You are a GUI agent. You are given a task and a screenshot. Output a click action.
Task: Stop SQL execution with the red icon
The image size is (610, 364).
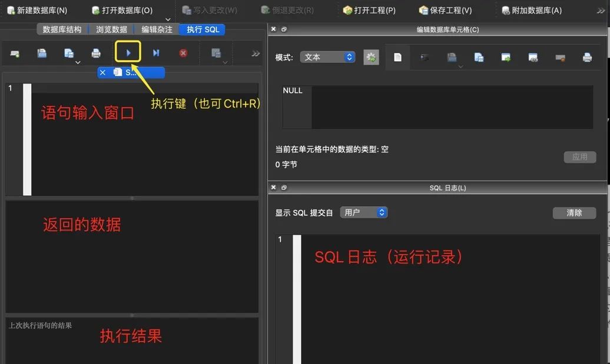[183, 53]
